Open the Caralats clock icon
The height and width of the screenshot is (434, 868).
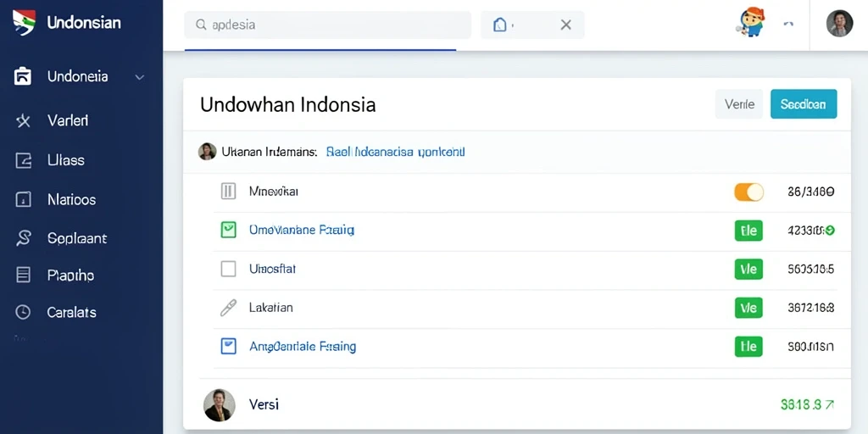[23, 312]
